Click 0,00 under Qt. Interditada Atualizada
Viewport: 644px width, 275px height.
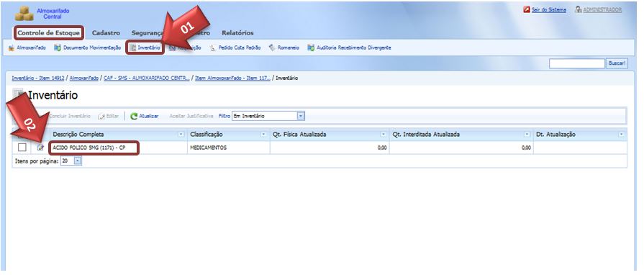click(526, 148)
